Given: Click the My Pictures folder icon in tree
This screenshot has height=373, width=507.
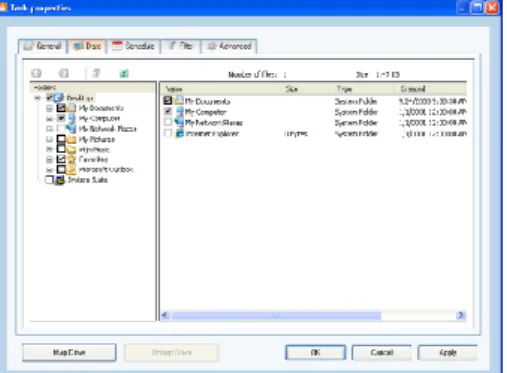Looking at the screenshot, I should click(x=71, y=139).
